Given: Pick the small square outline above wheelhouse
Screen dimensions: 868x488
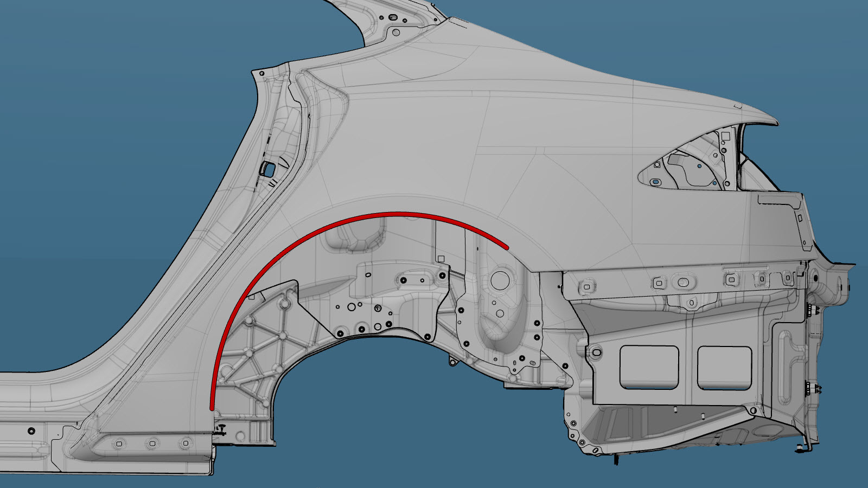Looking at the screenshot, I should point(441,259).
